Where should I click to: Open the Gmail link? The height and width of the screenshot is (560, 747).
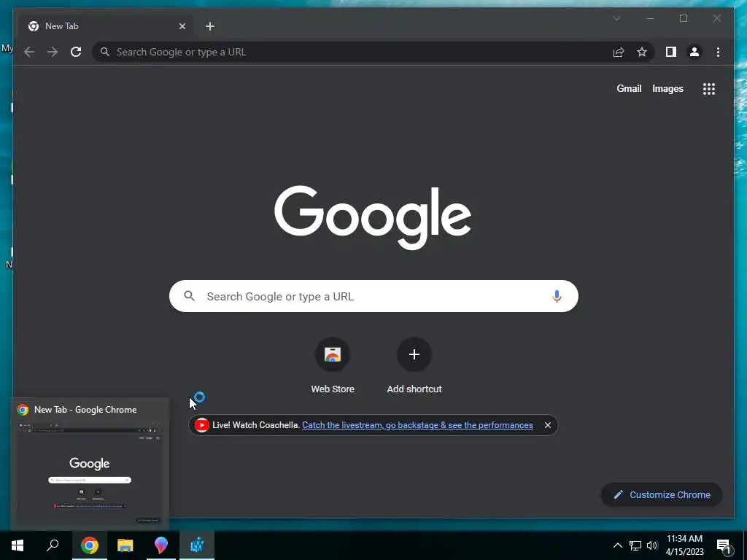pyautogui.click(x=629, y=88)
